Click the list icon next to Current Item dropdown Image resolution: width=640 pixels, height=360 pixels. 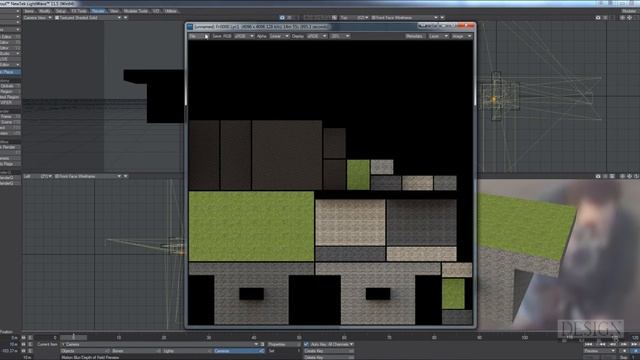click(x=262, y=344)
